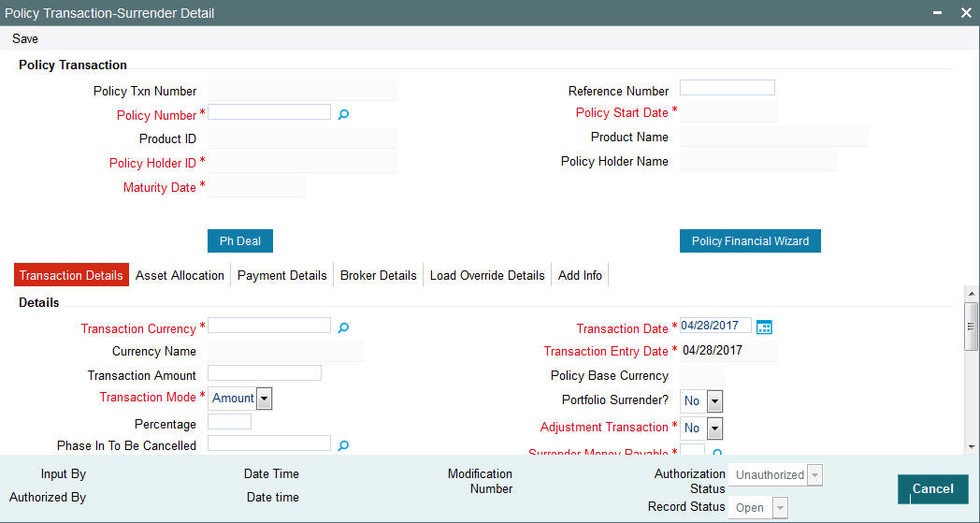Focus the Percentage input field
The image size is (980, 523).
(x=229, y=422)
